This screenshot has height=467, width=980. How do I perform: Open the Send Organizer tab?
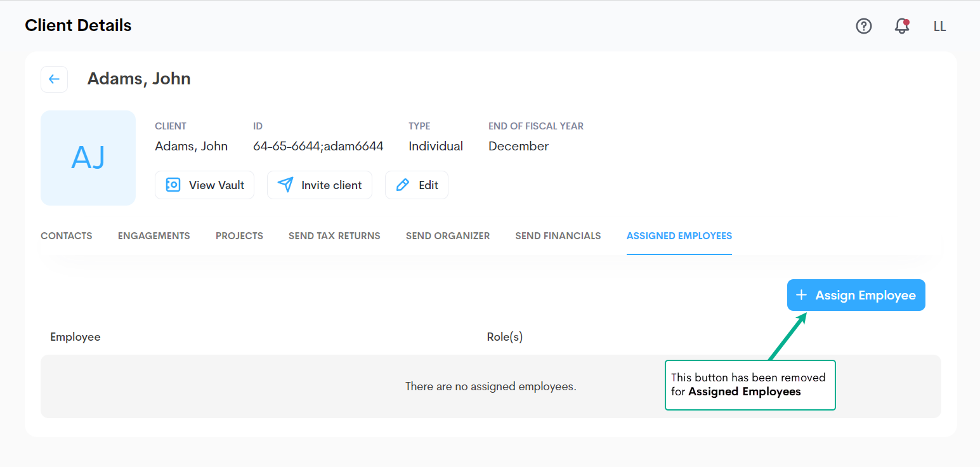pyautogui.click(x=448, y=236)
